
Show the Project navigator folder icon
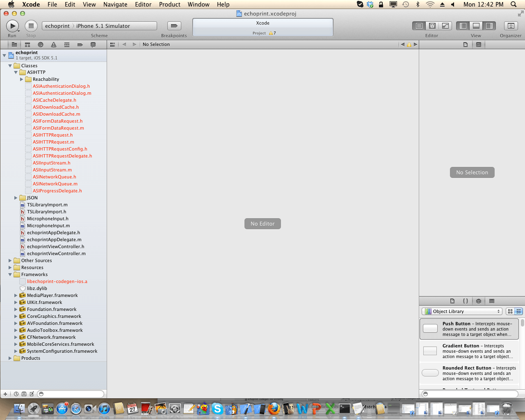point(14,44)
